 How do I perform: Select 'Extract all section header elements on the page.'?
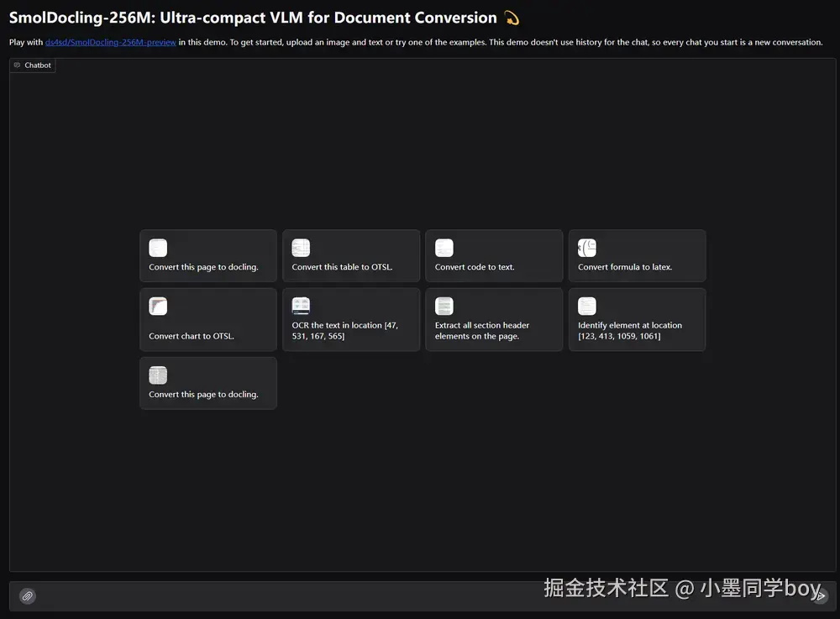click(494, 320)
